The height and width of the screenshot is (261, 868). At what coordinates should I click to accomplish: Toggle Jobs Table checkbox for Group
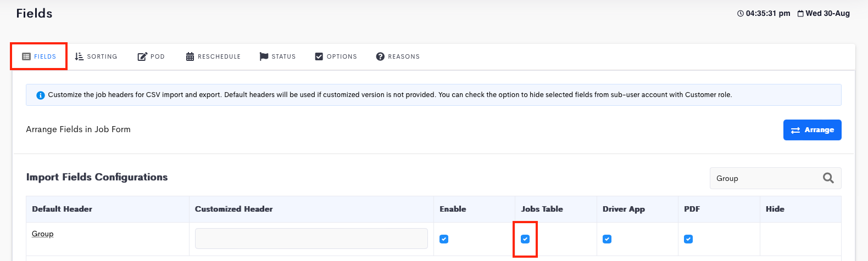tap(525, 239)
